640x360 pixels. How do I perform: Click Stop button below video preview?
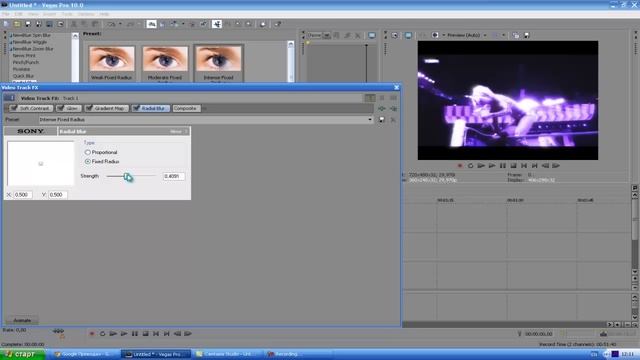point(513,166)
